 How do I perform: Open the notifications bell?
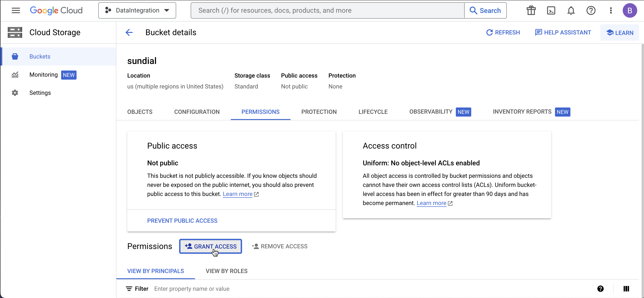click(571, 10)
